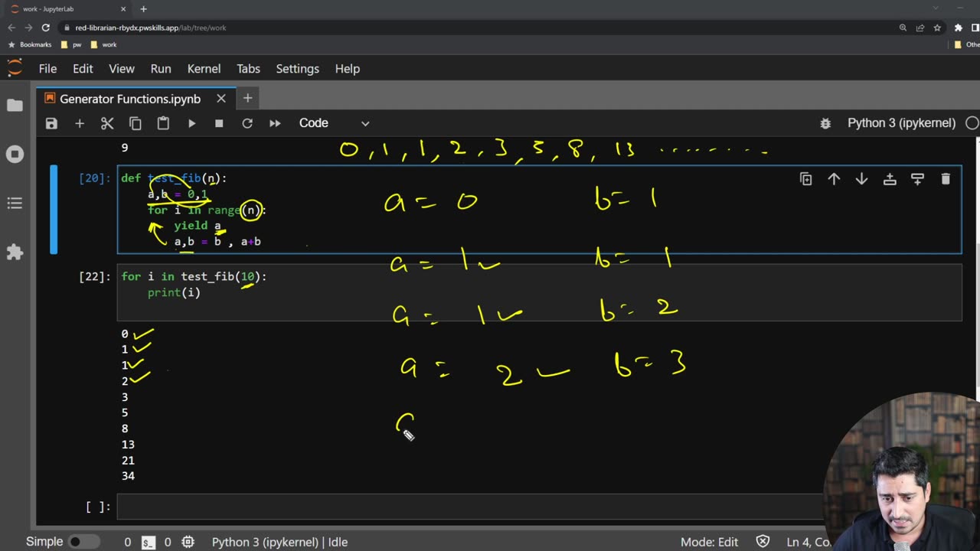
Task: Move the active cell down arrow
Action: tap(861, 178)
